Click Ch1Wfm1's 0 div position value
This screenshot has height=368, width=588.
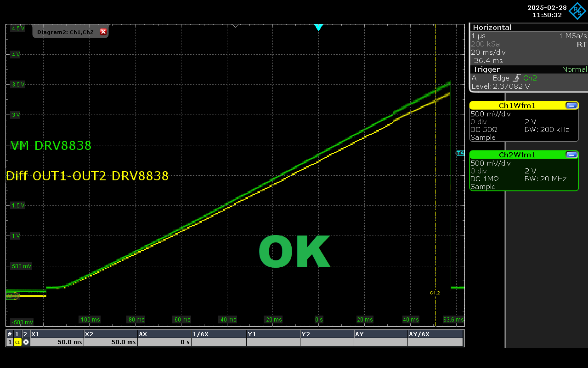(x=479, y=122)
